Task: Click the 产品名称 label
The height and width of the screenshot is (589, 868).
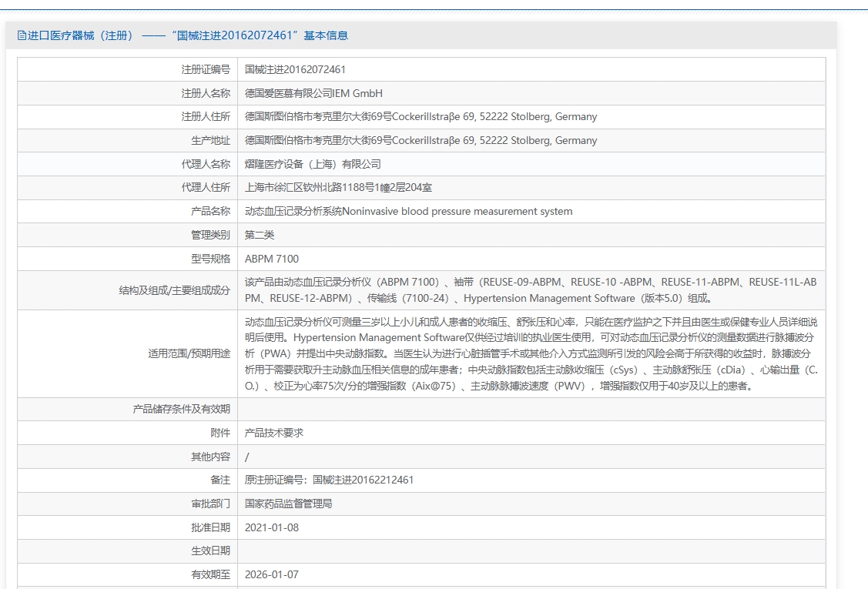Action: [210, 212]
